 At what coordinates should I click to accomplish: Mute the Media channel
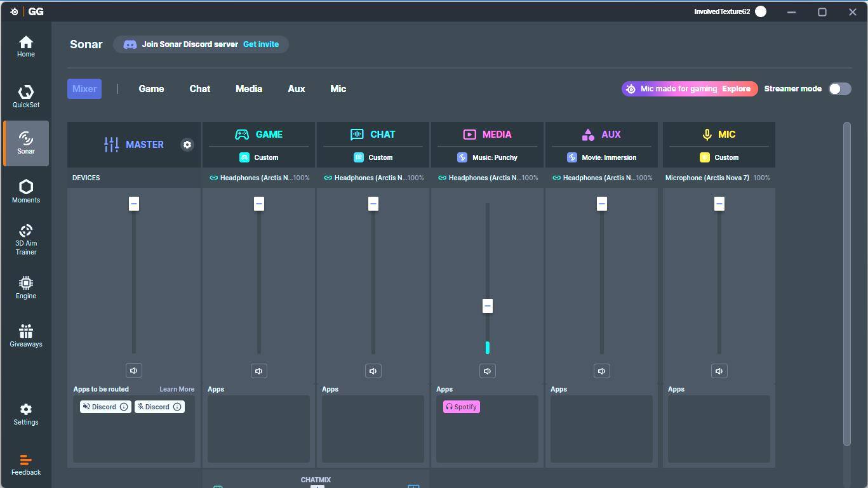point(487,371)
